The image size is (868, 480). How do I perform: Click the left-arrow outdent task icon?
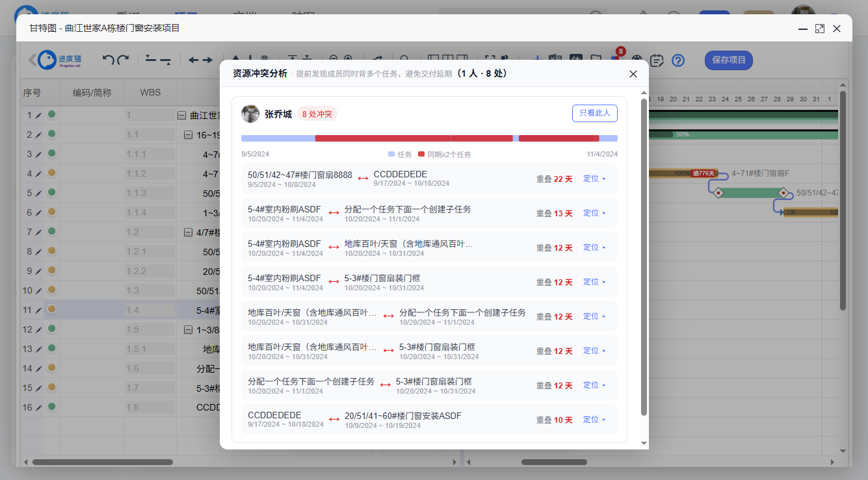[x=193, y=60]
